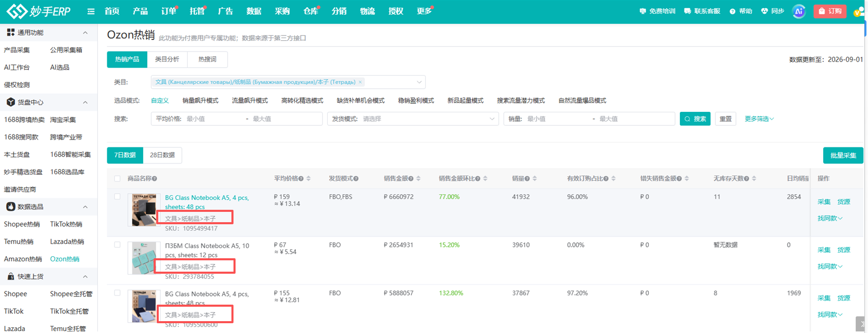Sort by 平均价格 column arrows
Viewport: 868px width, 333px height.
click(308, 178)
